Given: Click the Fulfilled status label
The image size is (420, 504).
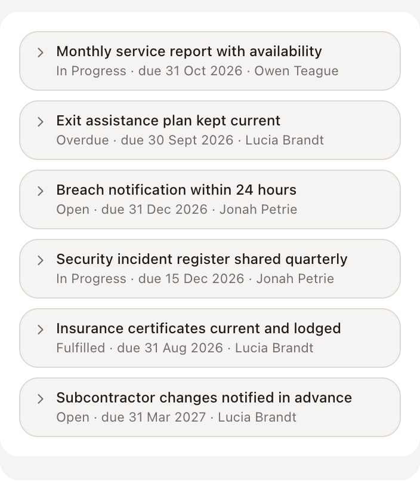Looking at the screenshot, I should pyautogui.click(x=81, y=348).
